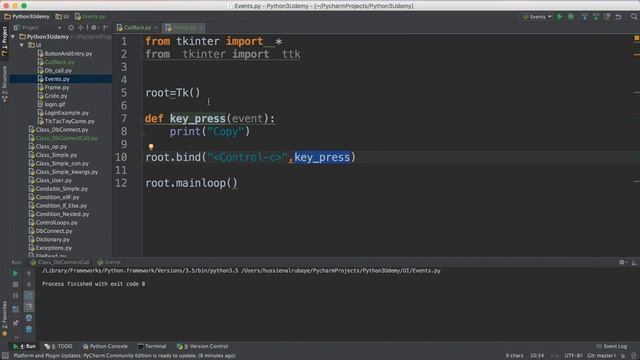The width and height of the screenshot is (640, 360).
Task: Open the Events run configuration dropdown
Action: click(x=537, y=17)
